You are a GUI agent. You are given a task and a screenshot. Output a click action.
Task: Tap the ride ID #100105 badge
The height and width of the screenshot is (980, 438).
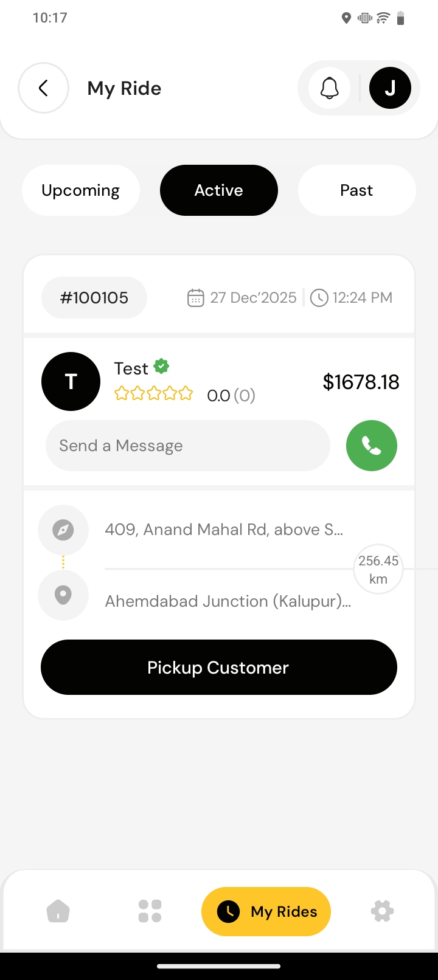tap(94, 298)
